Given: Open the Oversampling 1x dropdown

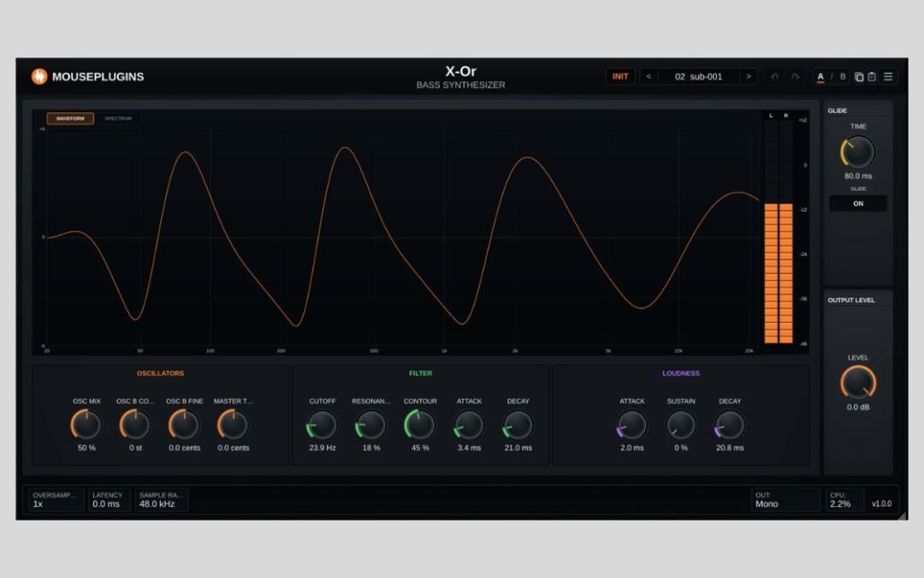Looking at the screenshot, I should (56, 499).
